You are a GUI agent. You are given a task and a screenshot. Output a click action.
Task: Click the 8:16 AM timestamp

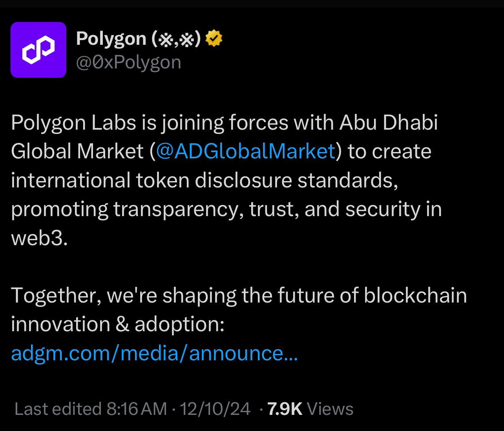(137, 409)
